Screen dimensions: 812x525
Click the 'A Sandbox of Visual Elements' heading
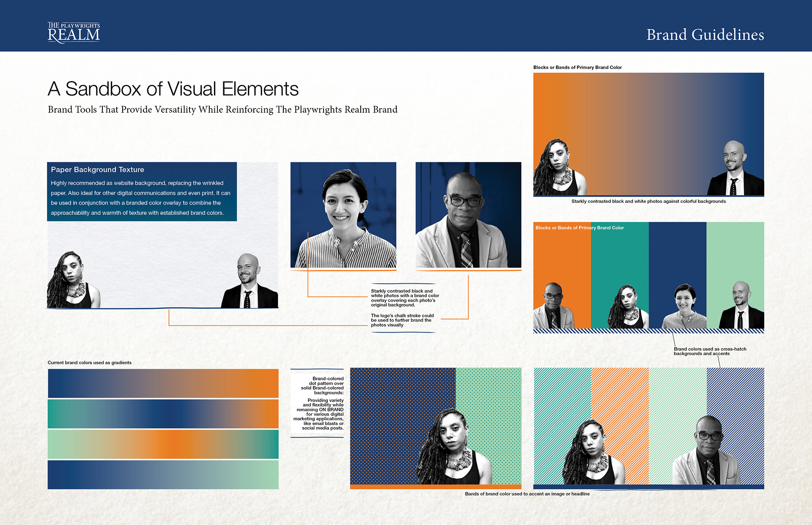(173, 89)
